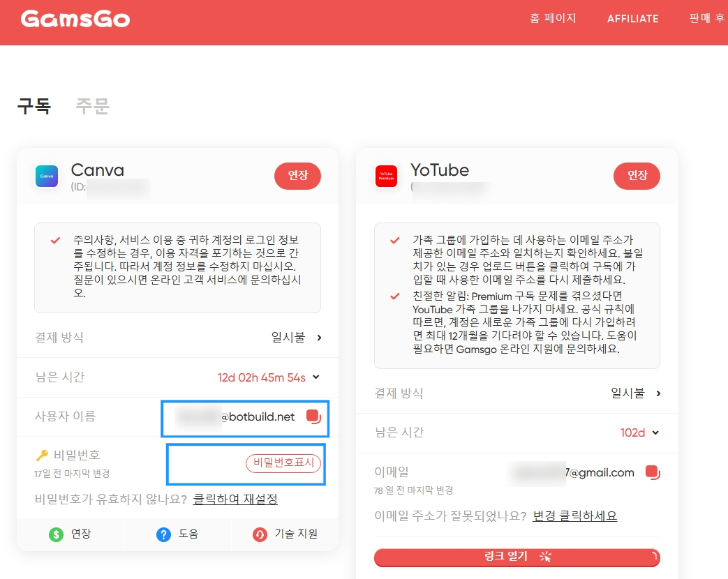Click the 클릭하여 재설정 password reset link

point(235,499)
